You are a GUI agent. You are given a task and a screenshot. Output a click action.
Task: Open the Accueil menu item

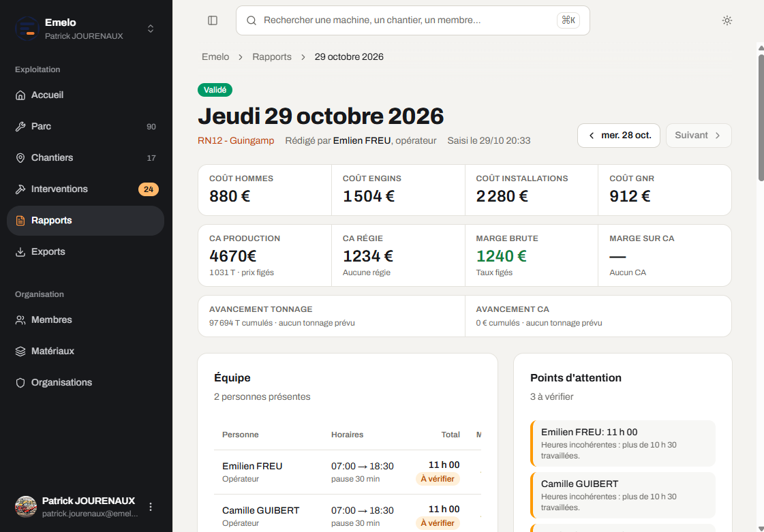click(x=86, y=95)
